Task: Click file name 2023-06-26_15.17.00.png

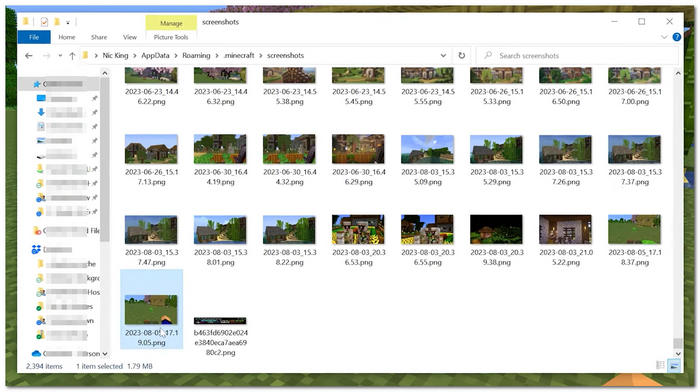Action: (x=635, y=96)
